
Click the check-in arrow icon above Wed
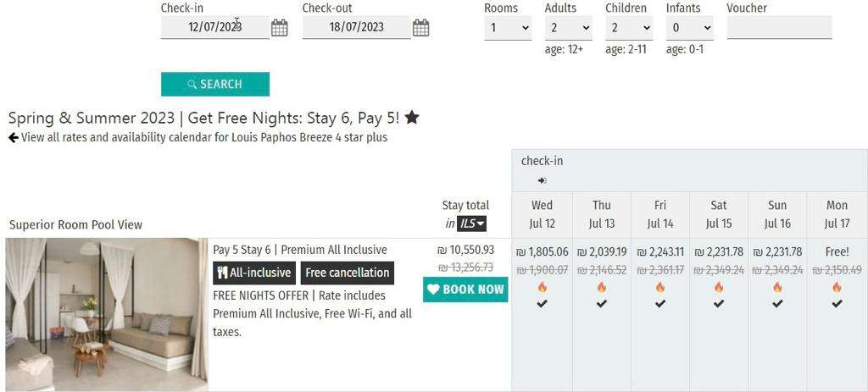(542, 180)
